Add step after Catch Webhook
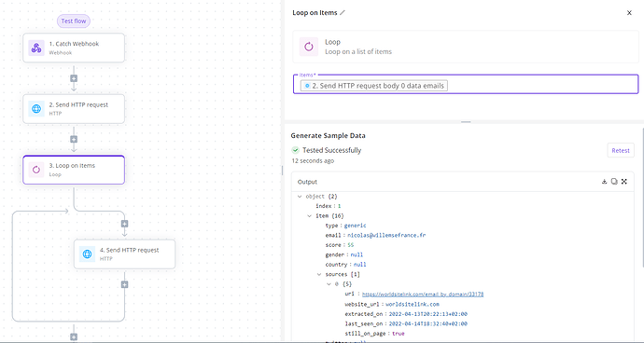 (74, 78)
